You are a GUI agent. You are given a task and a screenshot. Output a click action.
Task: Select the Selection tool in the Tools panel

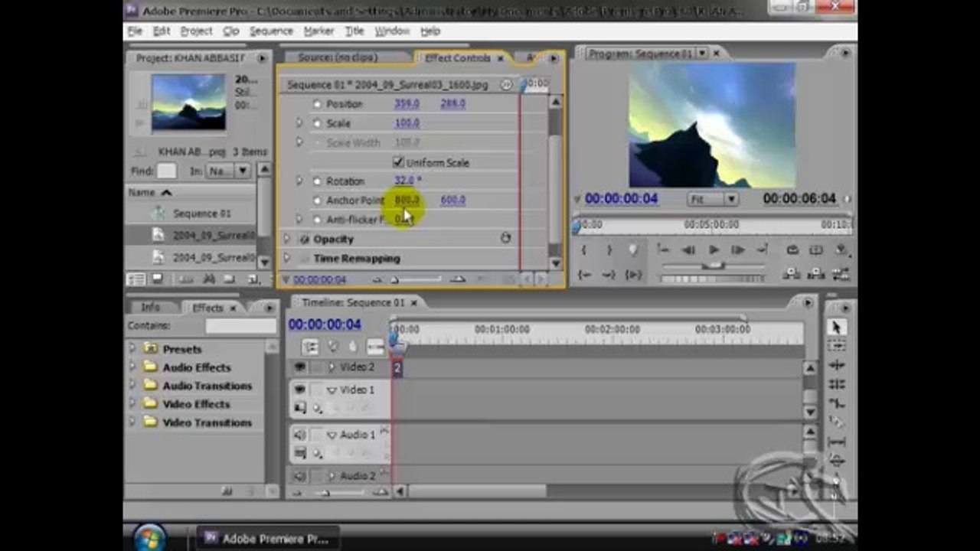point(836,327)
